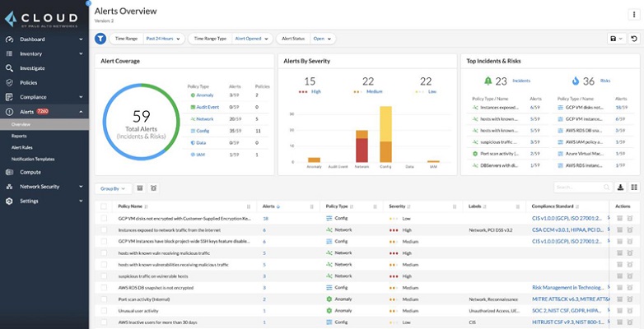Click the alert count 18 link

coord(265,219)
